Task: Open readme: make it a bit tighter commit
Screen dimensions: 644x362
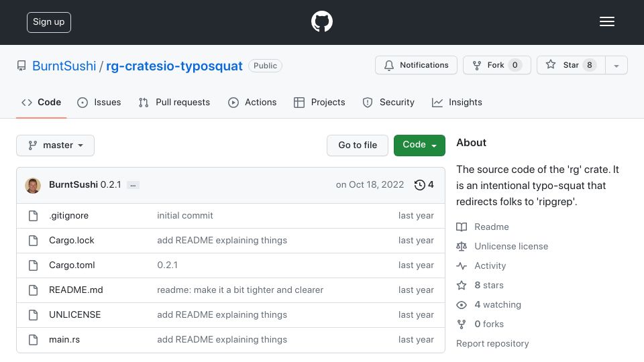Action: click(240, 290)
